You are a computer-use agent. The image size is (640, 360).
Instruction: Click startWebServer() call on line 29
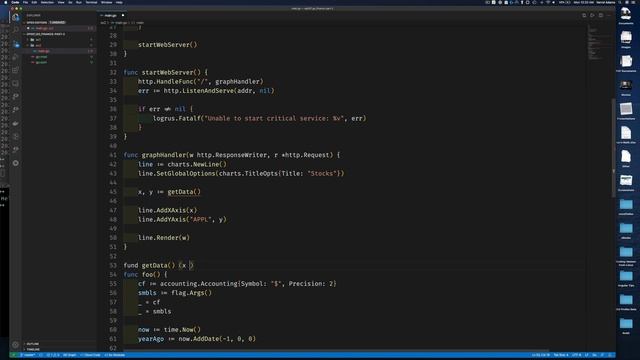click(x=167, y=45)
